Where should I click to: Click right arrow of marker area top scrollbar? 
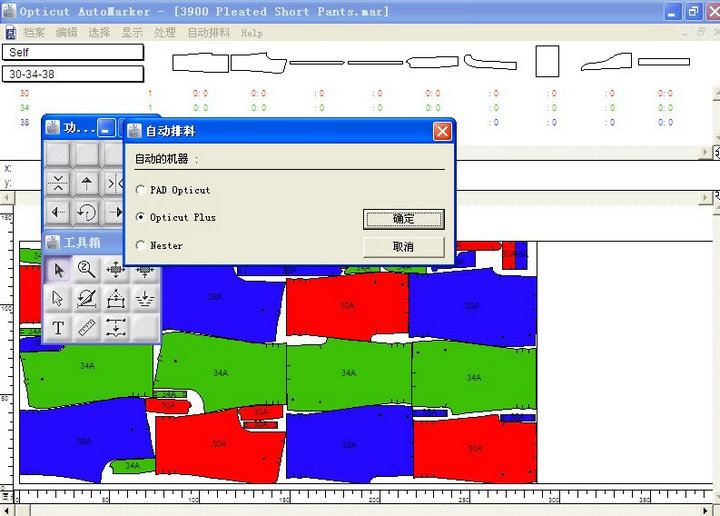pyautogui.click(x=706, y=198)
